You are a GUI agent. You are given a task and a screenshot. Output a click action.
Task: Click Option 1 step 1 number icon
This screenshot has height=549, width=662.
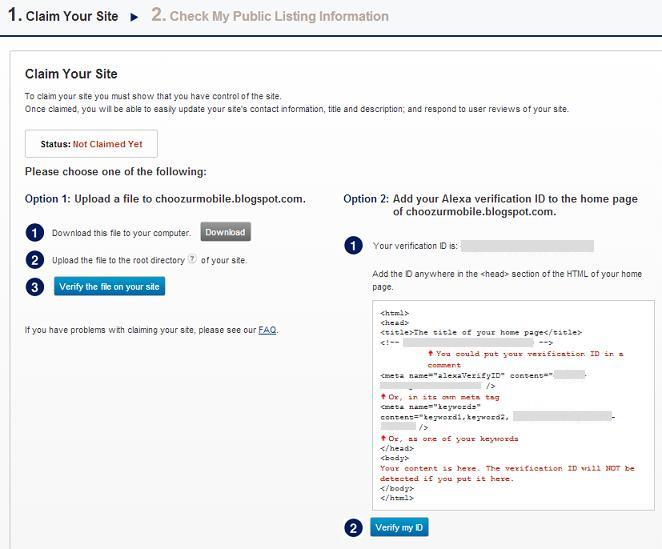36,233
